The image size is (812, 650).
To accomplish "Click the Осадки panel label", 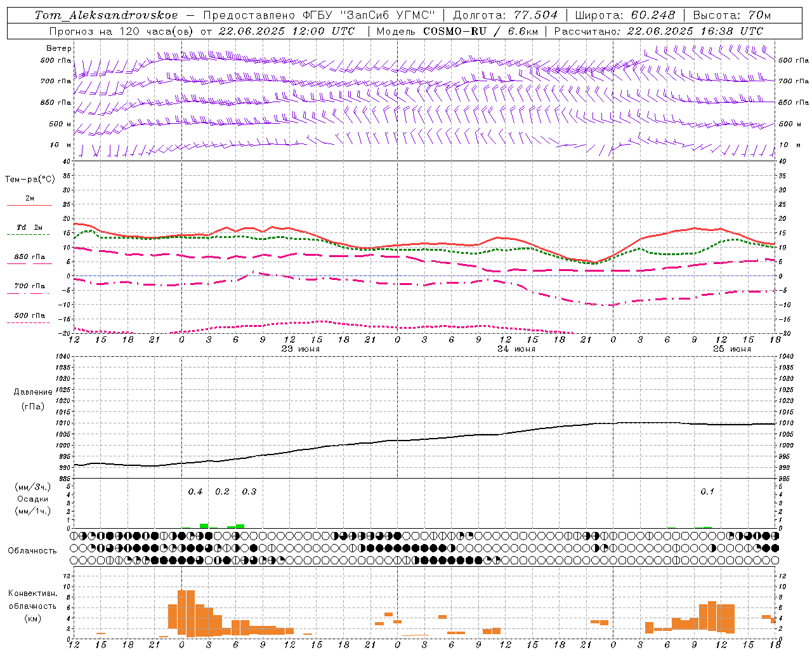I will (x=33, y=499).
